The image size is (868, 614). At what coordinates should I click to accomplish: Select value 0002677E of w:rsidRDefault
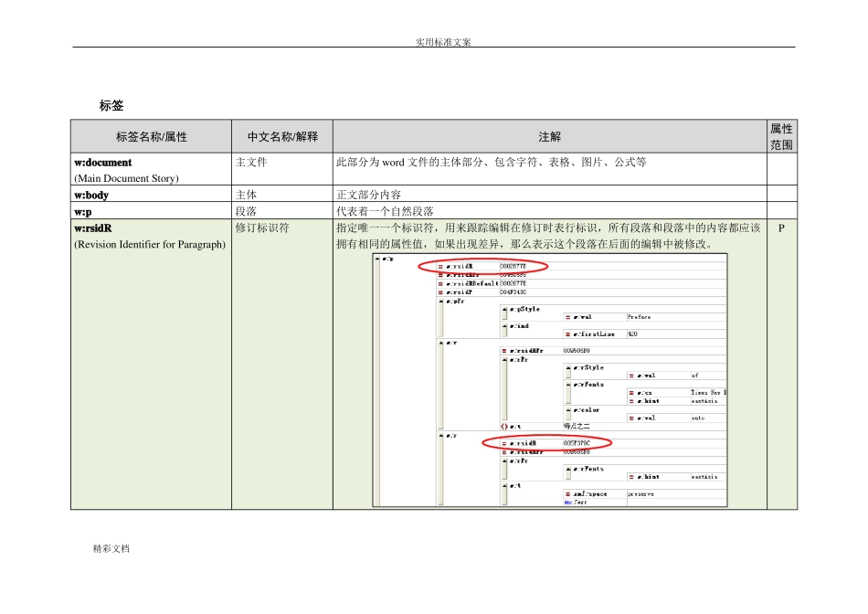pyautogui.click(x=513, y=283)
